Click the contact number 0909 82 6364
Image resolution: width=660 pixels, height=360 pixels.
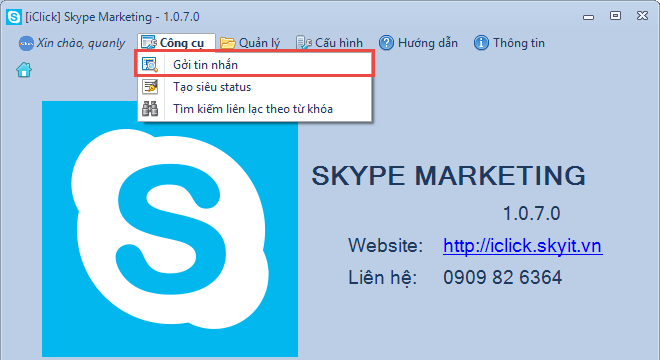coord(502,277)
